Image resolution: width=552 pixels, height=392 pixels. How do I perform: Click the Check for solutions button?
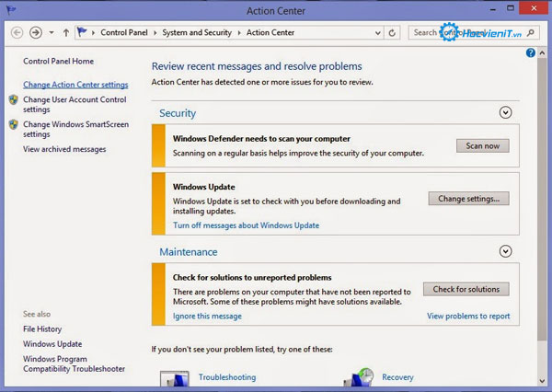coord(466,289)
